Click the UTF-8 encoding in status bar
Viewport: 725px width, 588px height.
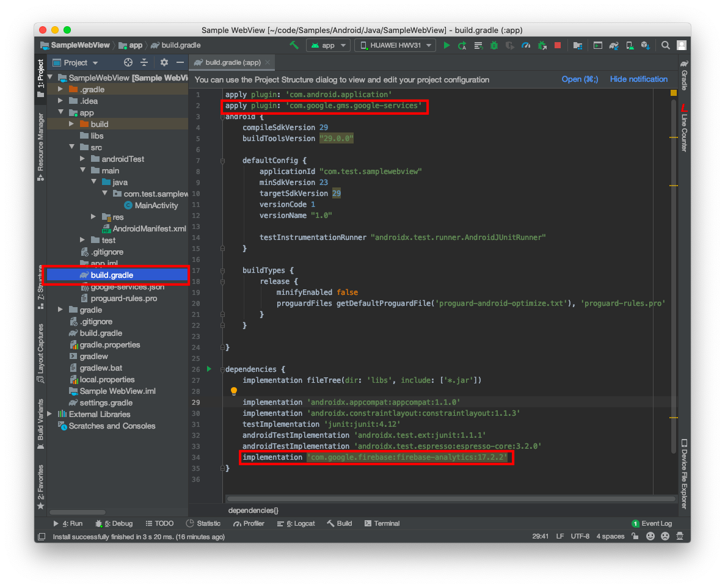[x=580, y=536]
